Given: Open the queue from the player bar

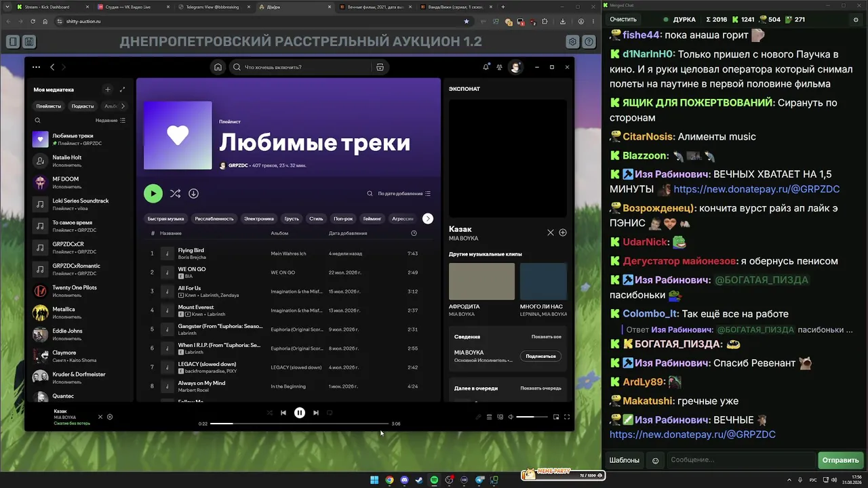Looking at the screenshot, I should pos(489,417).
